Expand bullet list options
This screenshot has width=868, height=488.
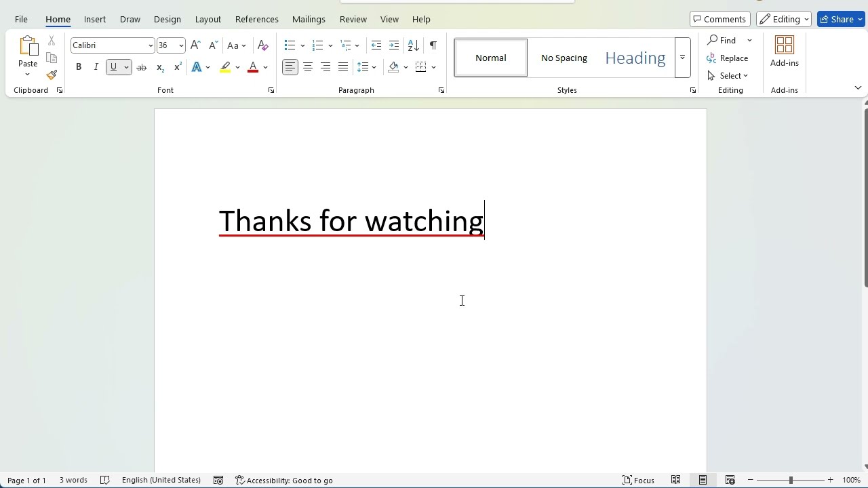coord(302,45)
